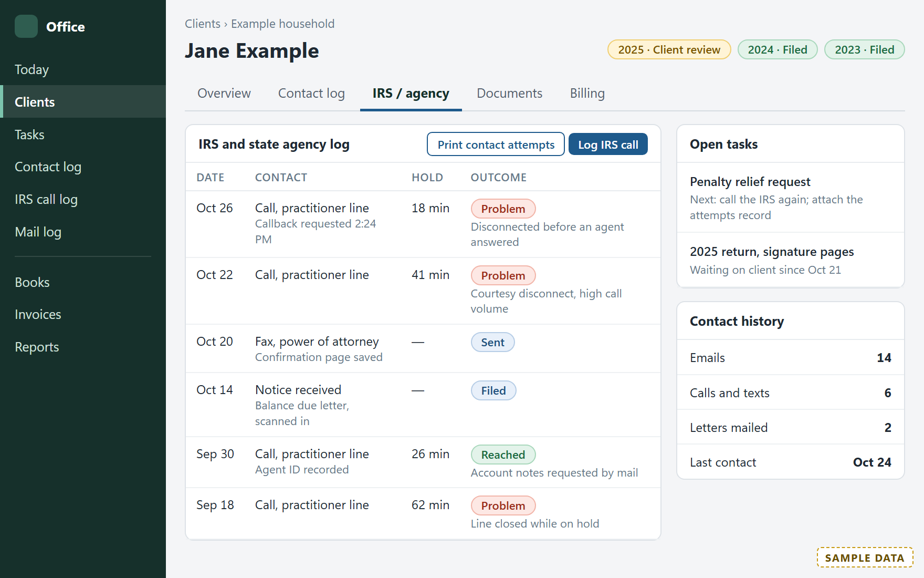
Task: Click the HOLD column header
Action: (x=427, y=178)
